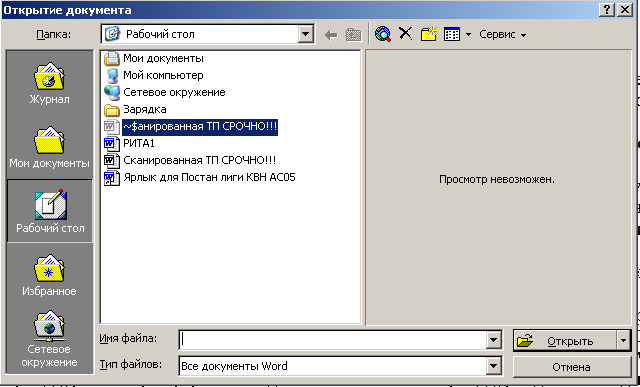The height and width of the screenshot is (387, 640).
Task: Close the Открытие документа dialog
Action: pyautogui.click(x=624, y=10)
